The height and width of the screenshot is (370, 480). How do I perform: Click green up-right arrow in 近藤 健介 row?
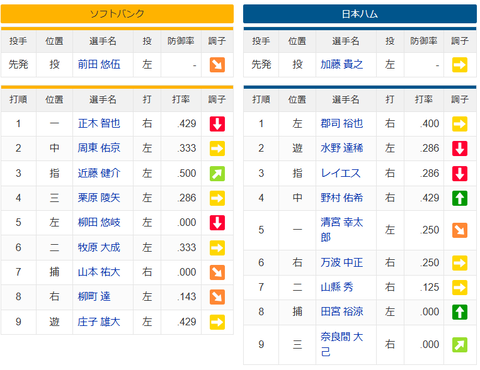point(217,173)
